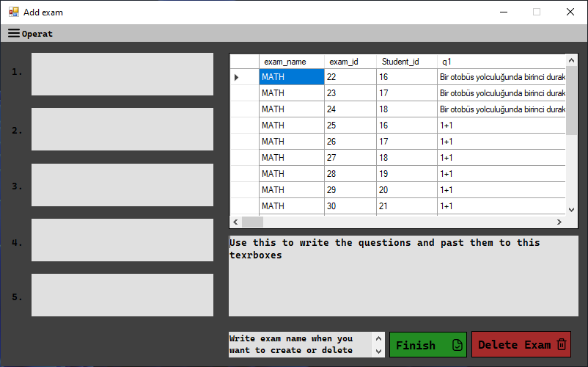Image resolution: width=588 pixels, height=367 pixels.
Task: Select exam_id cell 22
Action: (x=350, y=77)
